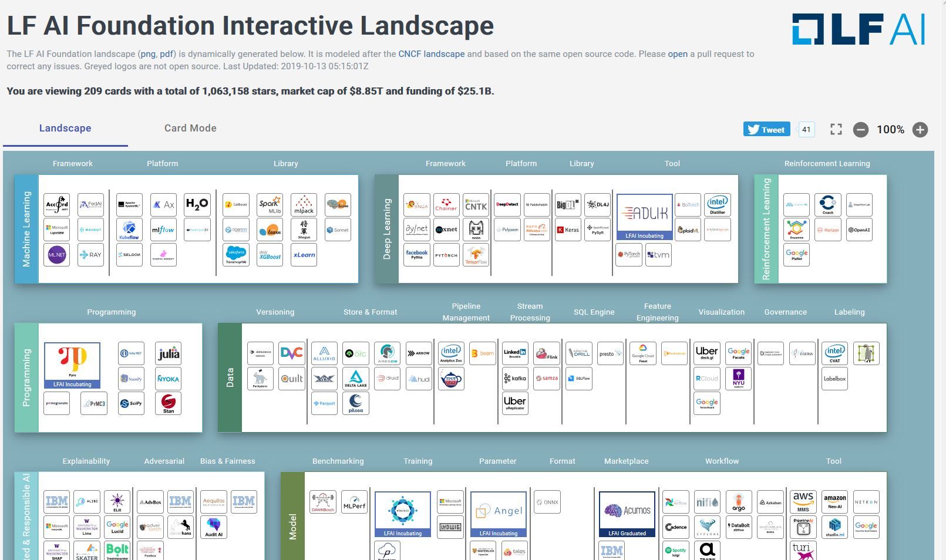Select the H2O platform logo
The image size is (946, 560).
pos(197,205)
